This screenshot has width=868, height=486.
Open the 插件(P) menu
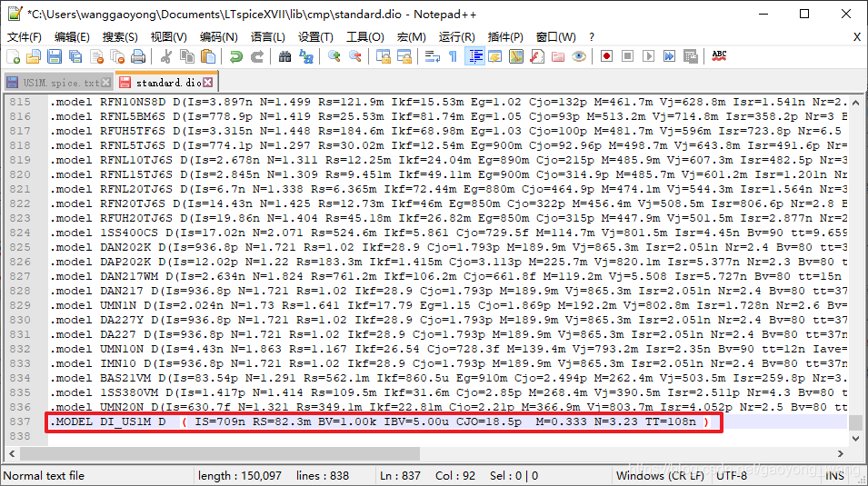tap(505, 37)
